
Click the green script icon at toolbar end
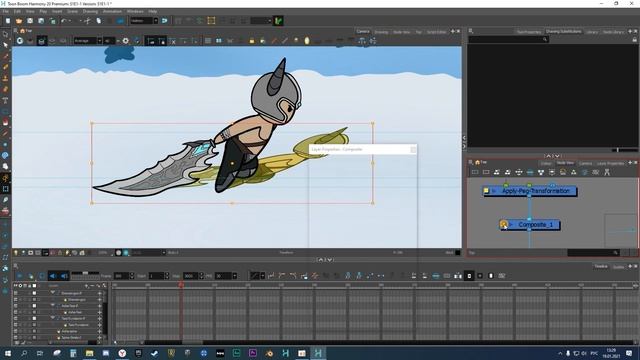[278, 21]
